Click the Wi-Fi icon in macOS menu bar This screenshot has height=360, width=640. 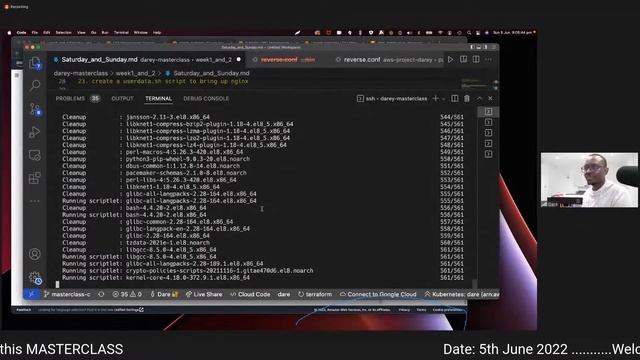(440, 33)
